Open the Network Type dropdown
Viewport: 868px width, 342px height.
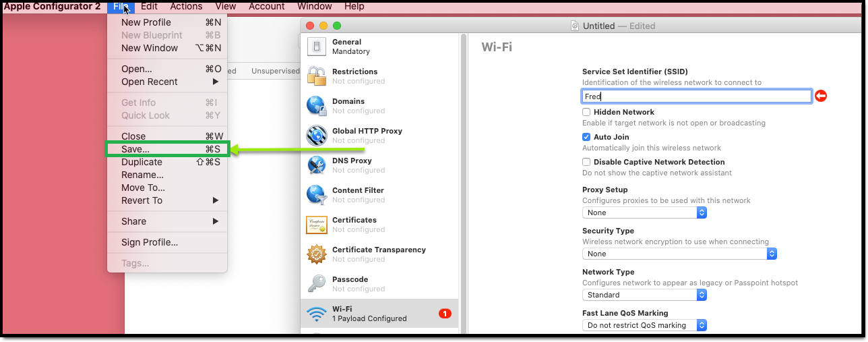[x=644, y=295]
